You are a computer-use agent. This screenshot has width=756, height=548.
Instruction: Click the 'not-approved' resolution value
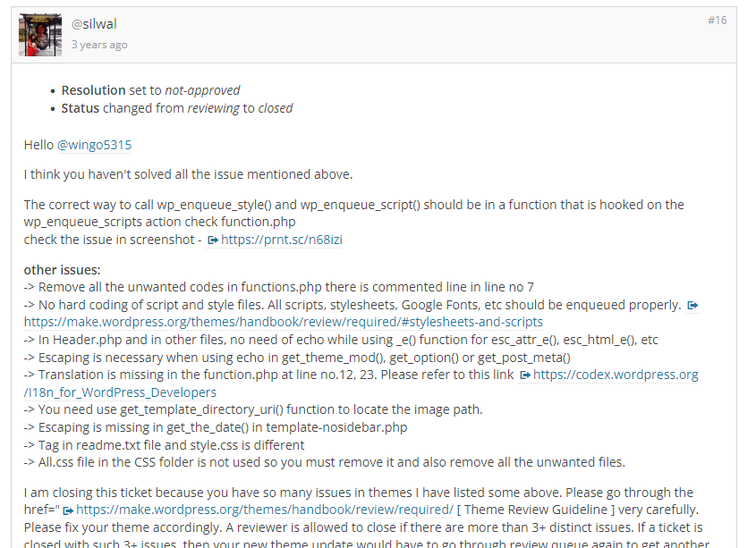[202, 90]
